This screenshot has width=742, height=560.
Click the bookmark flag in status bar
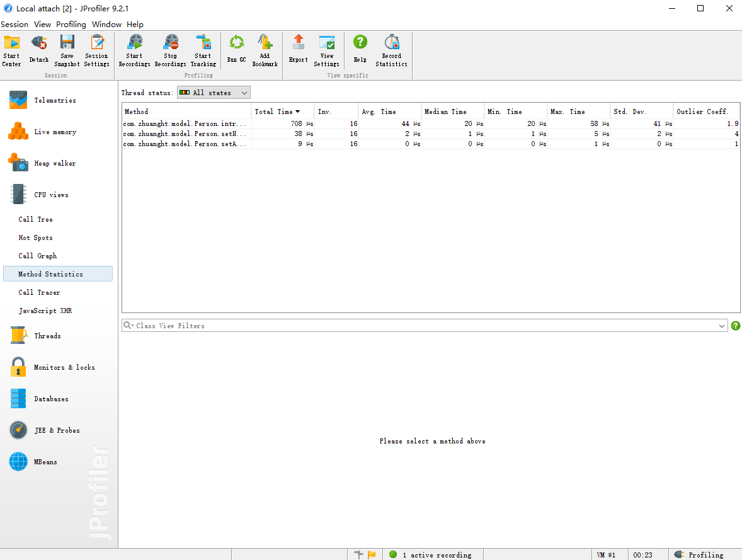[372, 555]
